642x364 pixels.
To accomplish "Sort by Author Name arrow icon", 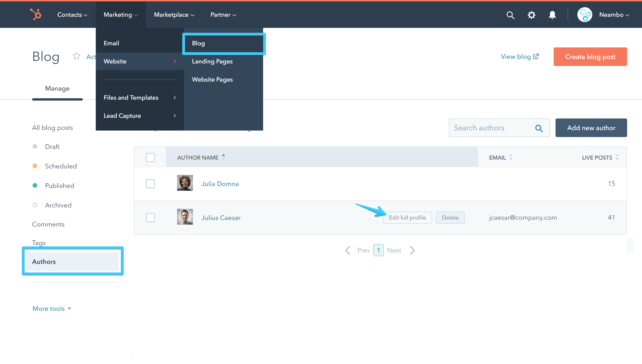I will [x=224, y=157].
